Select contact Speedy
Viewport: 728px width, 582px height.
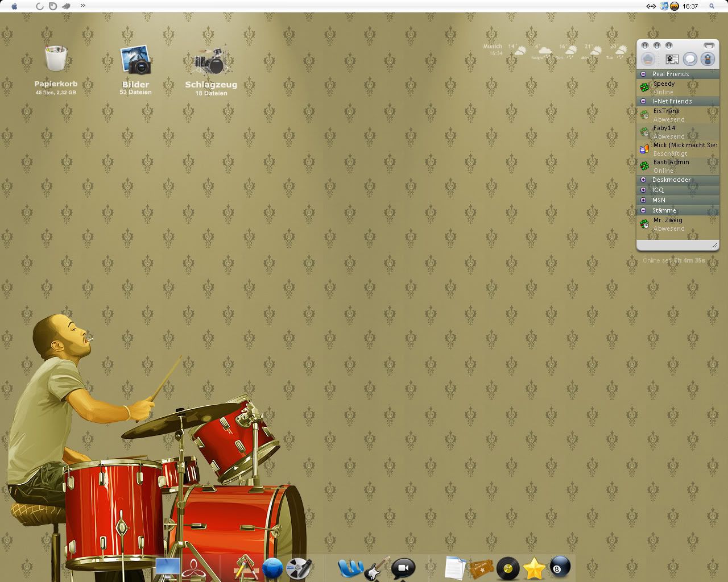(678, 88)
